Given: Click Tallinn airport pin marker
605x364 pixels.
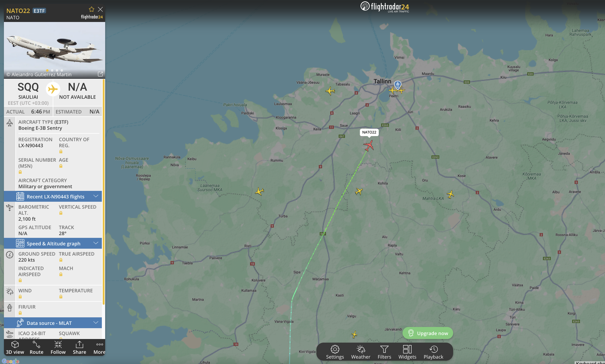Looking at the screenshot, I should coord(398,85).
